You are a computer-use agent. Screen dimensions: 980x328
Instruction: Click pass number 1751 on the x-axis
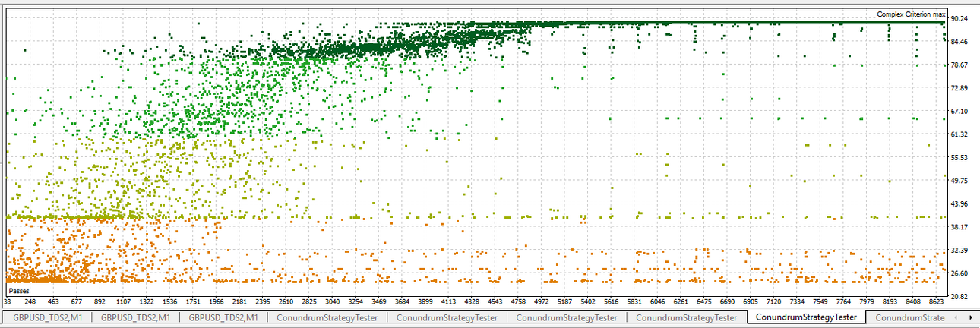click(194, 302)
